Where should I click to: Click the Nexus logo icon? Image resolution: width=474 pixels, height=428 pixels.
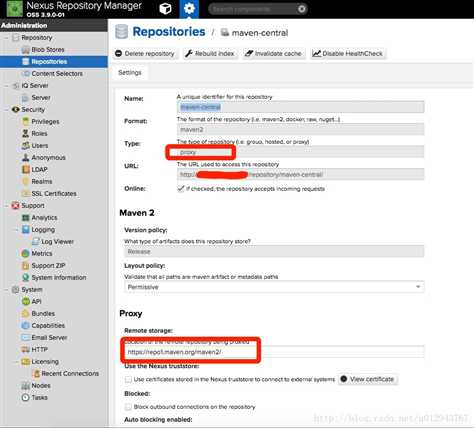pos(14,8)
